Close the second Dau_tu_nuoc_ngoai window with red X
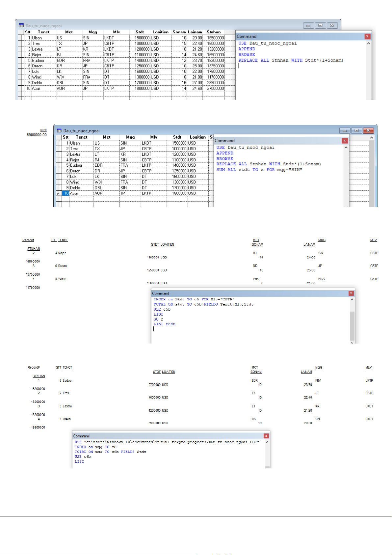The width and height of the screenshot is (392, 555). click(x=368, y=130)
